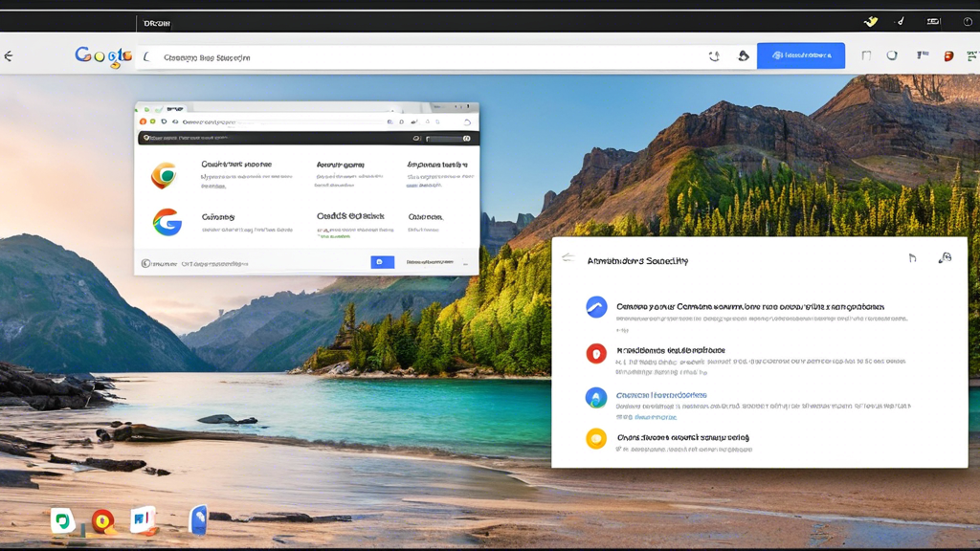980x551 pixels.
Task: Click the back arrow in the right panel header
Action: (x=568, y=258)
